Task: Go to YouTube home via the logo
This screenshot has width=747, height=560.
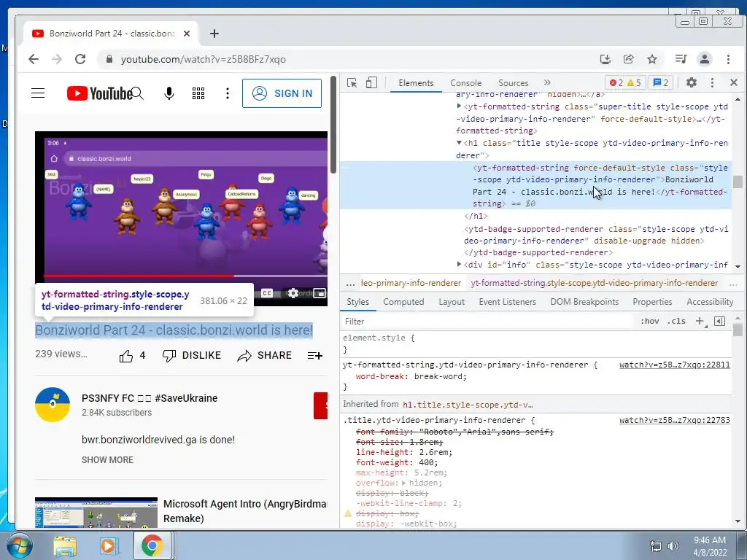Action: point(99,93)
